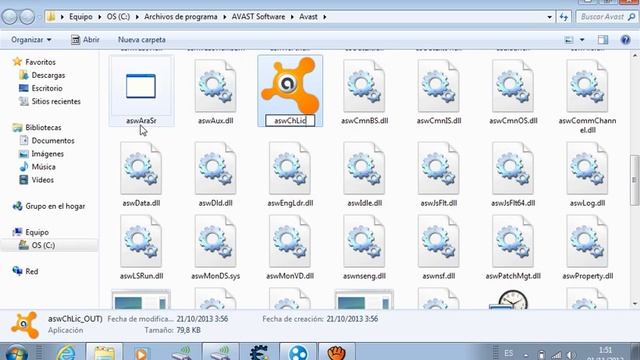Click the orange Avast aswChLic application icon

[290, 85]
